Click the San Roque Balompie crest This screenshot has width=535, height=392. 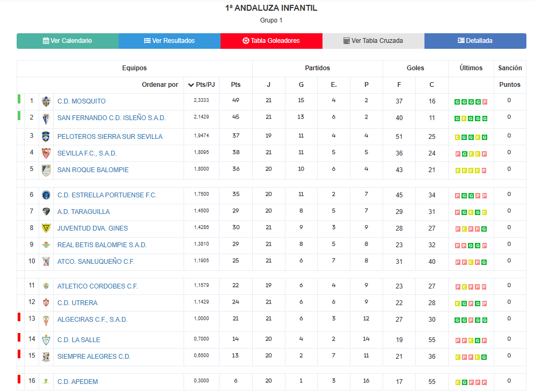(x=46, y=170)
